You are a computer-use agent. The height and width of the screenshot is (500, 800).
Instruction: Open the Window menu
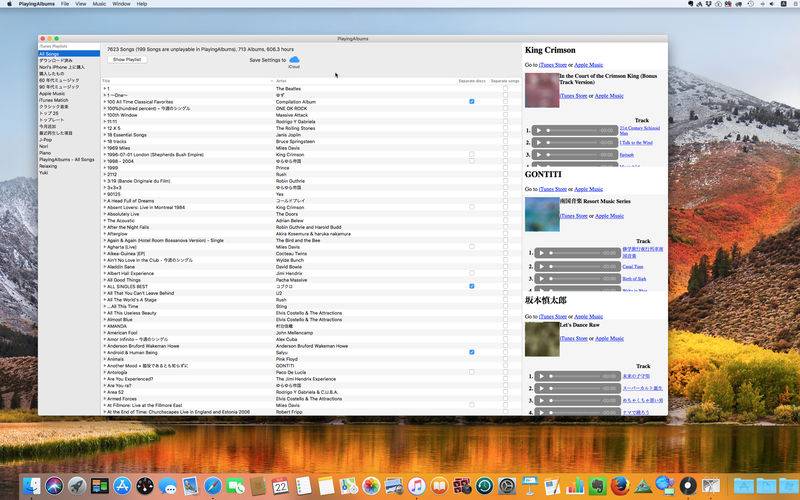121,4
